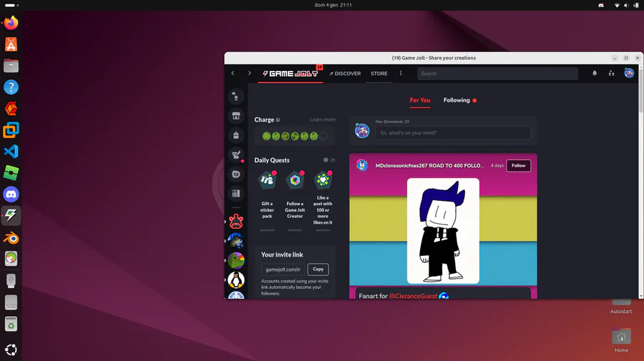The image size is (644, 361).
Task: Open MDclonesonicfnas267 username link
Action: pos(429,166)
